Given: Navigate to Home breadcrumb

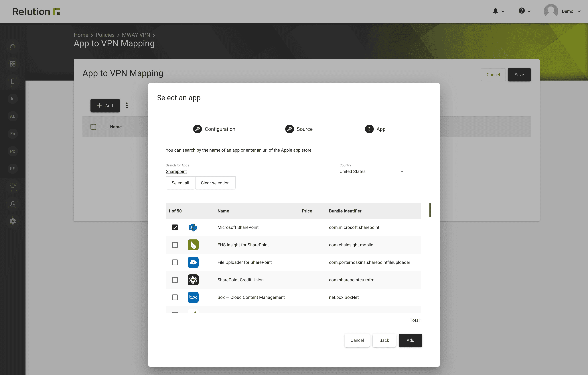Looking at the screenshot, I should pyautogui.click(x=81, y=35).
